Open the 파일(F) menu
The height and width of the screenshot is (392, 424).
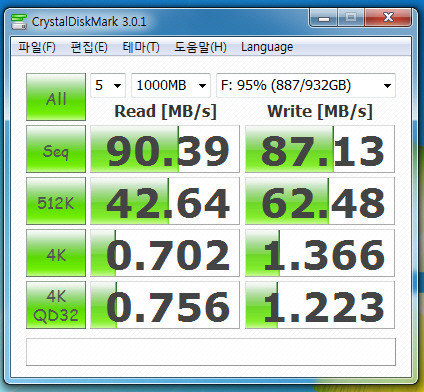37,47
